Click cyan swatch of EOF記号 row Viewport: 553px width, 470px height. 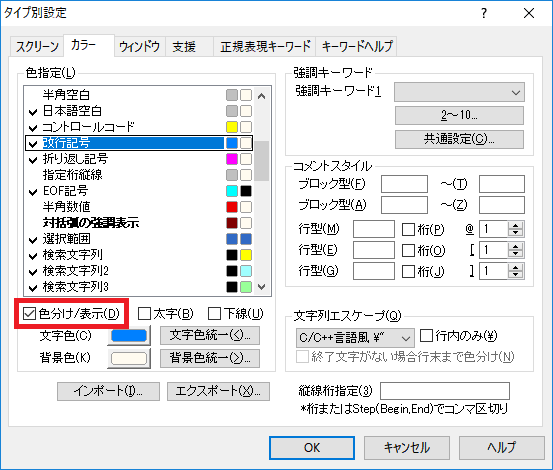(232, 191)
